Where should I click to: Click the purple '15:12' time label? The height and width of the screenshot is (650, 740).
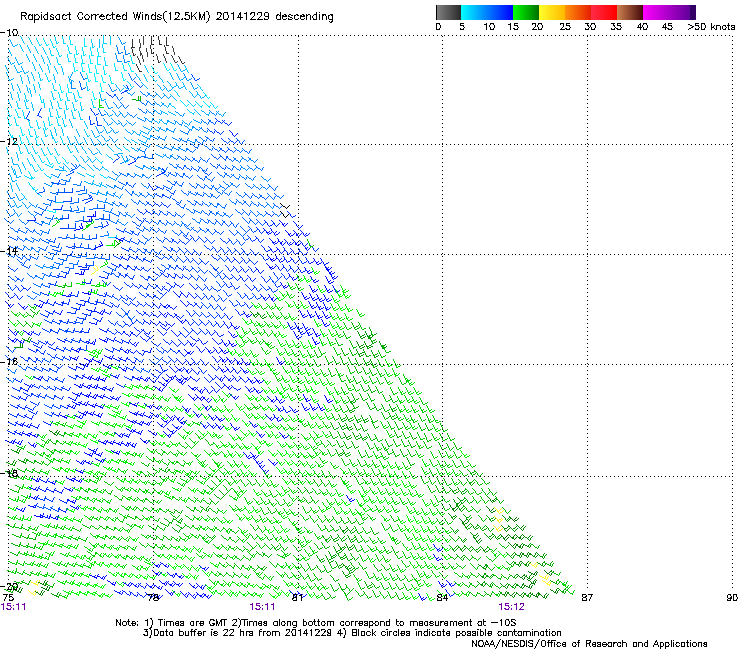(512, 607)
